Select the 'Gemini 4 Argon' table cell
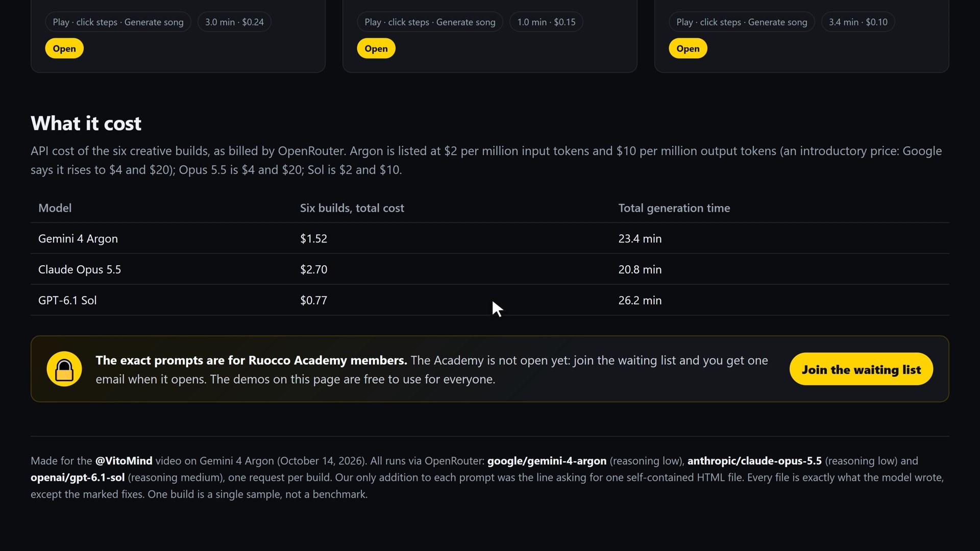980x551 pixels. pos(78,239)
